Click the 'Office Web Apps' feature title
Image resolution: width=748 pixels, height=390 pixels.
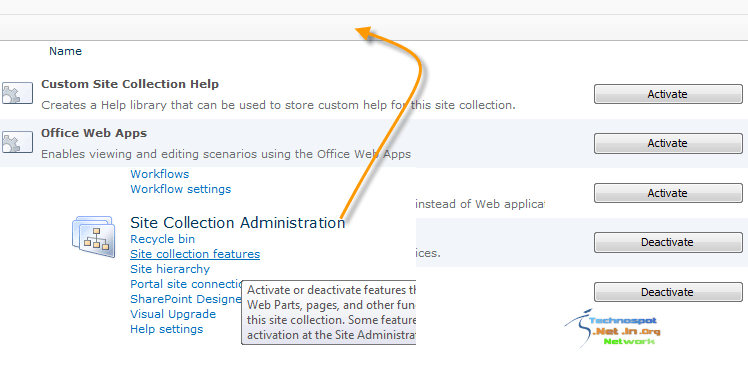[94, 133]
